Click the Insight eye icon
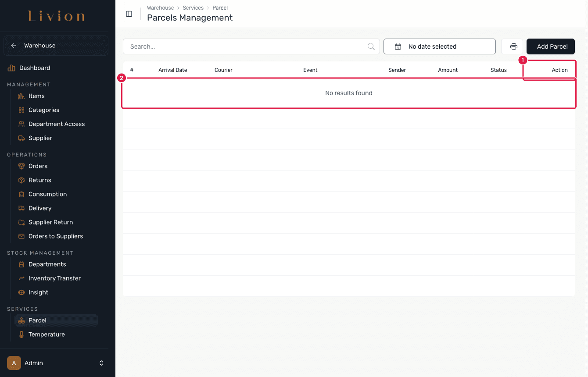 pyautogui.click(x=22, y=292)
